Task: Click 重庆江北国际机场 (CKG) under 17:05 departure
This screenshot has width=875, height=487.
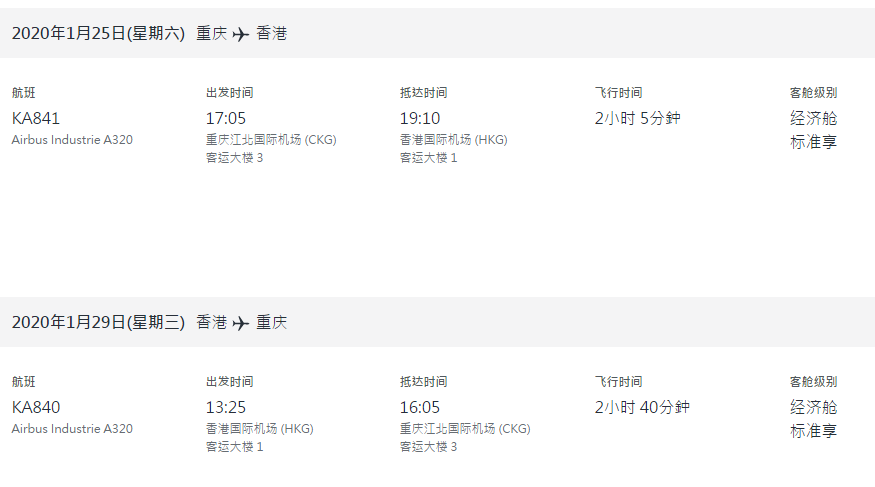Action: click(x=271, y=139)
